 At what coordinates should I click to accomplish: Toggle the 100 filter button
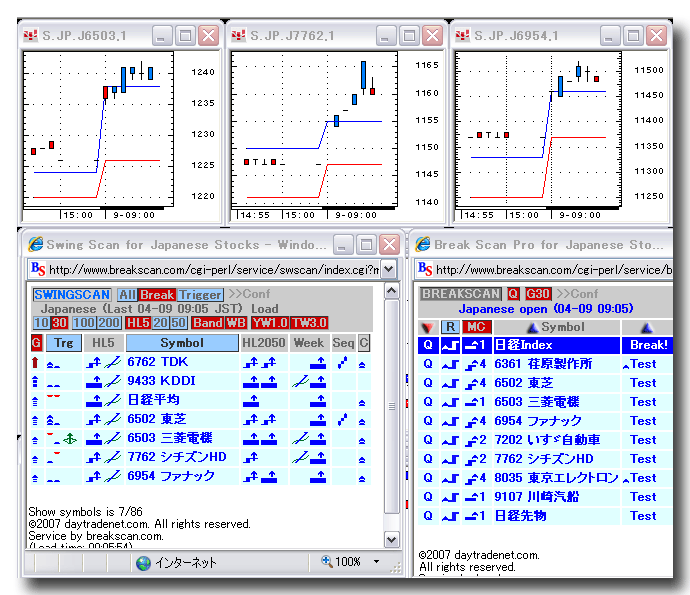tap(84, 323)
